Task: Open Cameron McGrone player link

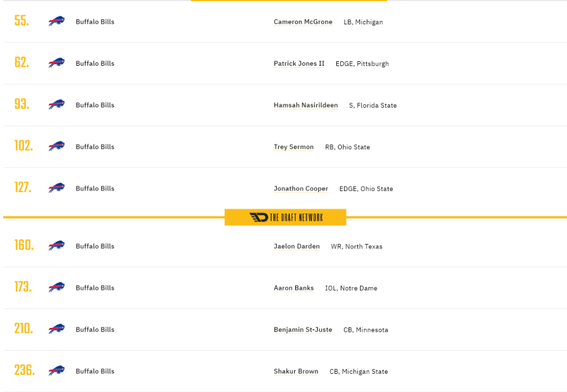Action: (303, 22)
